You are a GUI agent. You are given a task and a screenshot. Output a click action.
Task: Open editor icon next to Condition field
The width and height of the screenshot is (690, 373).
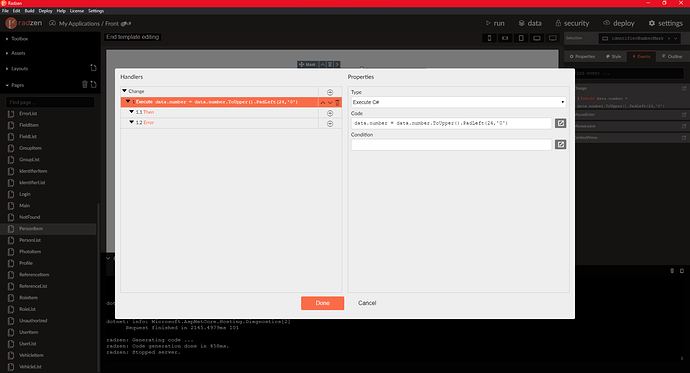[560, 144]
